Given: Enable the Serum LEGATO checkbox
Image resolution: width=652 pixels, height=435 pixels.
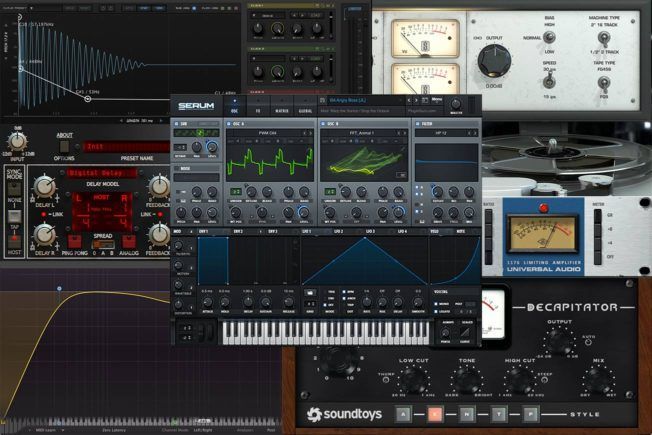Looking at the screenshot, I should (x=436, y=311).
